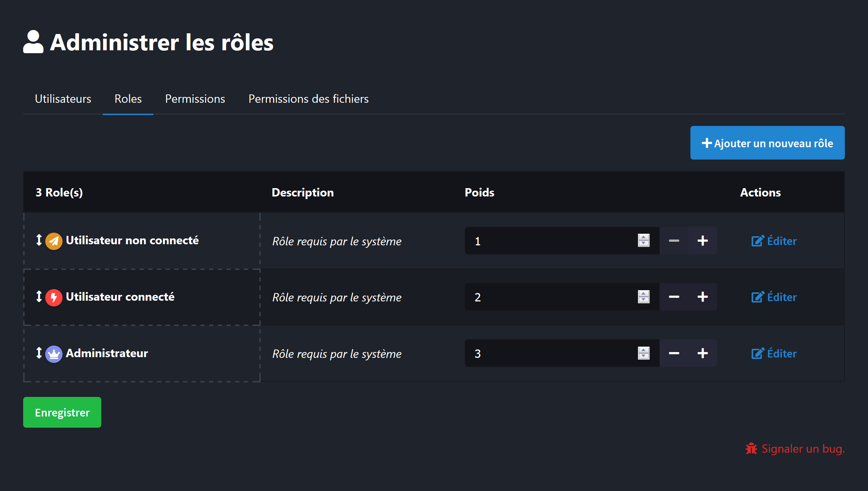The width and height of the screenshot is (868, 491).
Task: Click the lightning icon for Utilisateur connecté
Action: coord(54,297)
